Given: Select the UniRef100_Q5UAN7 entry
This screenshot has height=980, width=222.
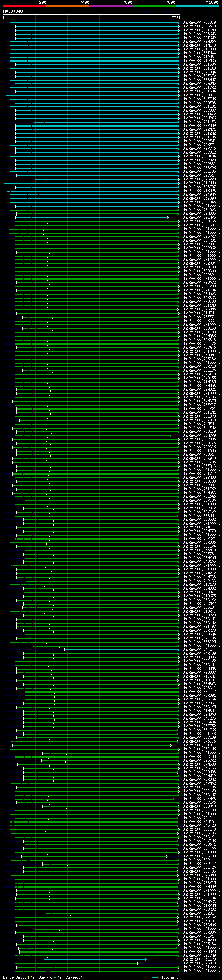Looking at the screenshot, I should (199, 355).
